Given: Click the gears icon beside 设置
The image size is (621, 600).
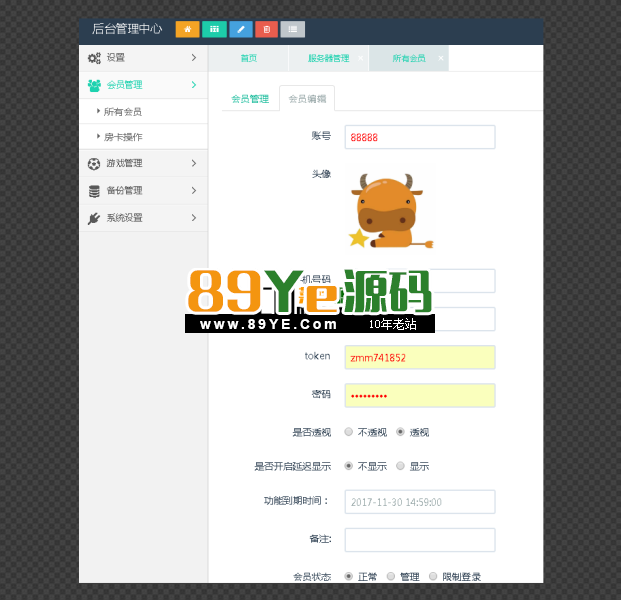Looking at the screenshot, I should click(94, 58).
